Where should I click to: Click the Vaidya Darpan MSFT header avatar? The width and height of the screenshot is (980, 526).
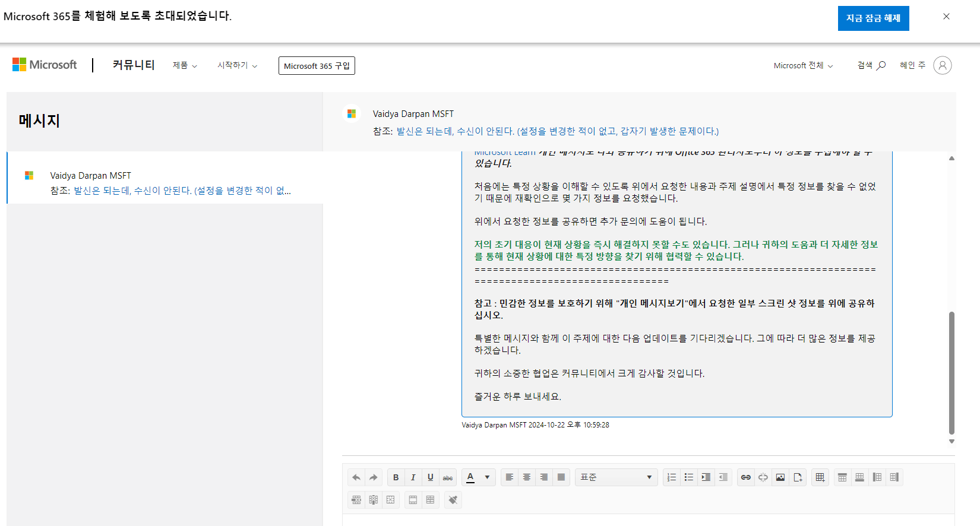coord(352,113)
